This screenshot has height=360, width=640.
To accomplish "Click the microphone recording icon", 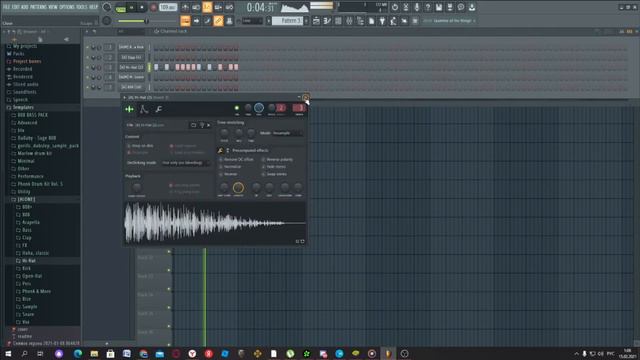I will pyautogui.click(x=417, y=7).
